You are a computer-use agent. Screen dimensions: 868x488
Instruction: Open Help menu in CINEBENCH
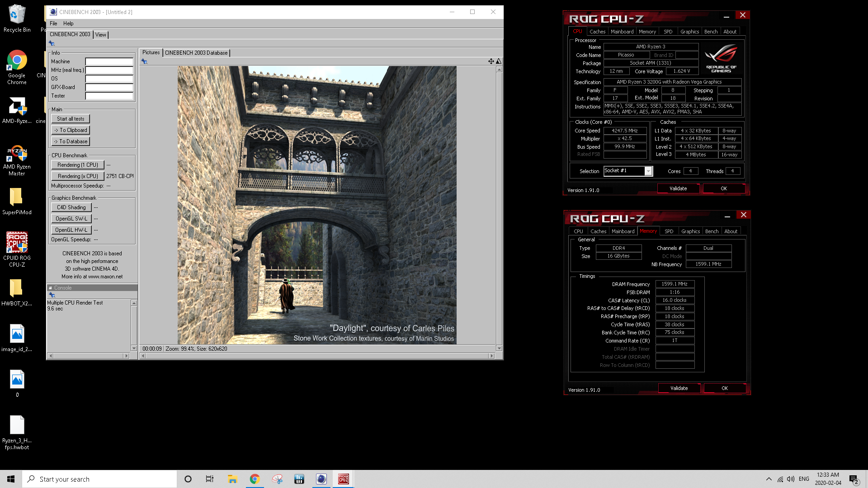[68, 23]
